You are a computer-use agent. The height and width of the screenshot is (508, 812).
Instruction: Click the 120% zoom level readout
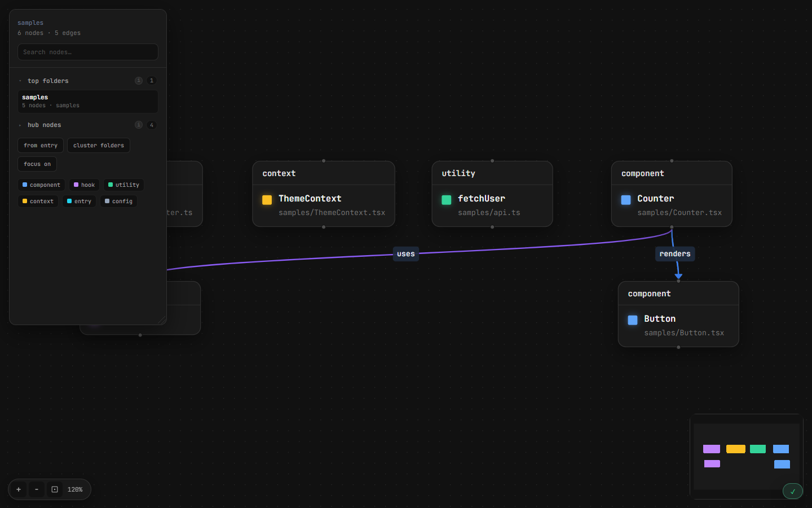(x=75, y=489)
